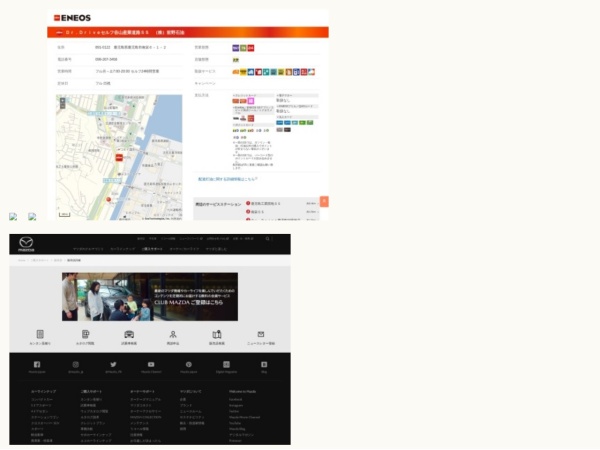Viewport: 600px width, 450px height.
Task: Open the fourth Mazda main navigation item
Action: (184, 249)
